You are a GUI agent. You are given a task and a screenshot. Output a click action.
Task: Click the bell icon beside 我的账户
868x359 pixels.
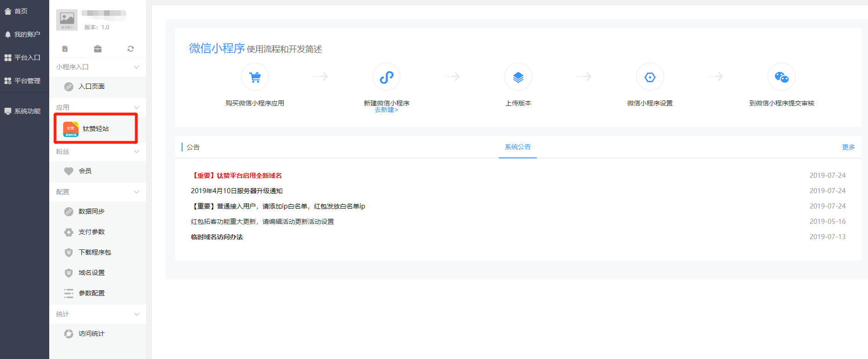(x=8, y=34)
